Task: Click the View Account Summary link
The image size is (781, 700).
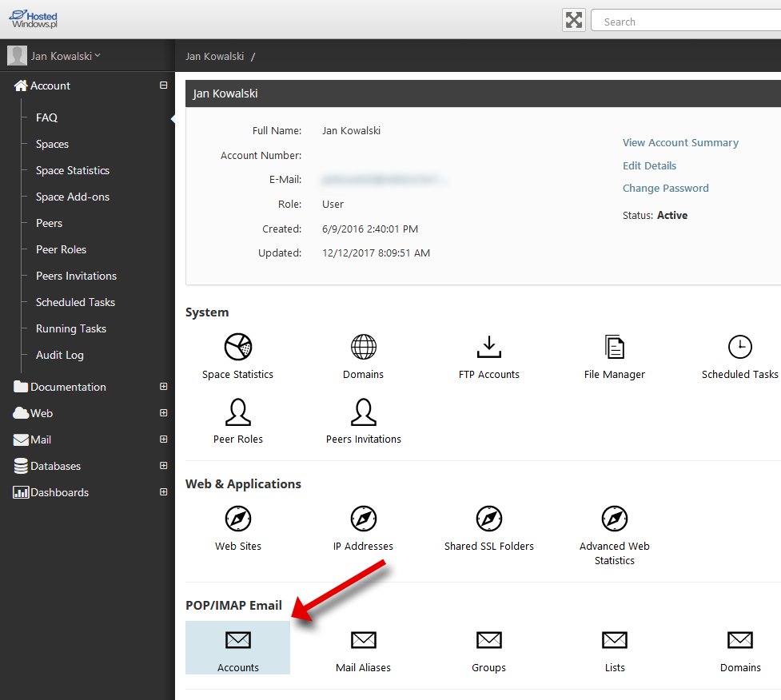Action: [680, 142]
